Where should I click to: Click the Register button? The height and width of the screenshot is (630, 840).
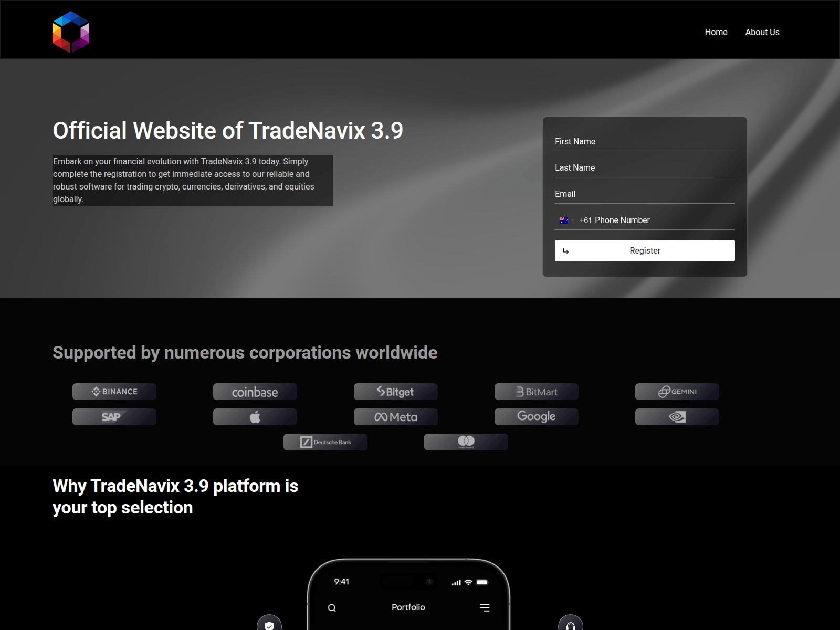[645, 250]
